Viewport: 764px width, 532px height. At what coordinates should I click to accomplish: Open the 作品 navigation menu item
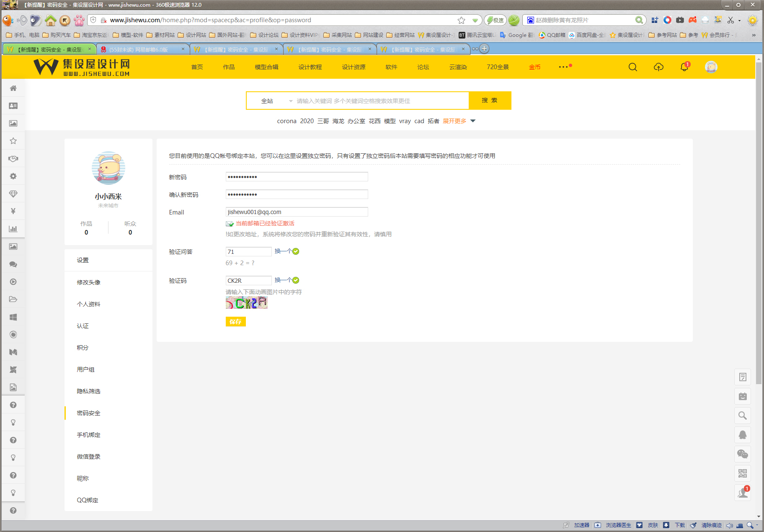point(229,67)
